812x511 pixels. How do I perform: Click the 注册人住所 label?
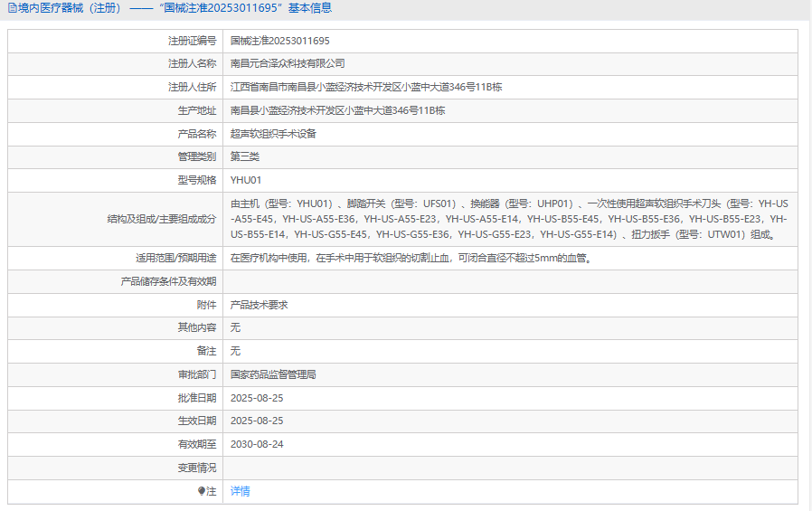[192, 87]
